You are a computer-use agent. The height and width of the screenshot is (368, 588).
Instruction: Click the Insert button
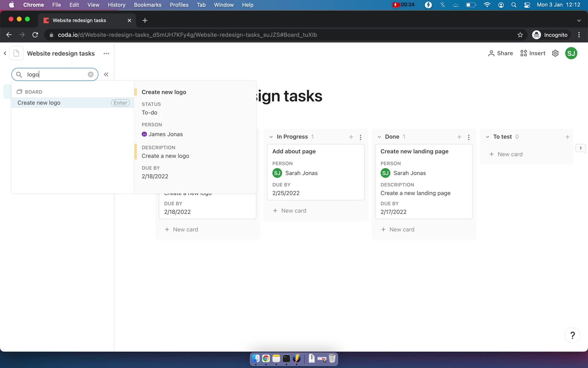(533, 53)
